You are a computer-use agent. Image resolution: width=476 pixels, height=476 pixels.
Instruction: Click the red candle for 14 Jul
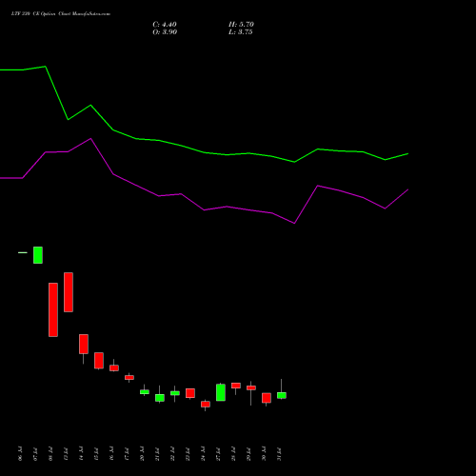click(x=84, y=344)
